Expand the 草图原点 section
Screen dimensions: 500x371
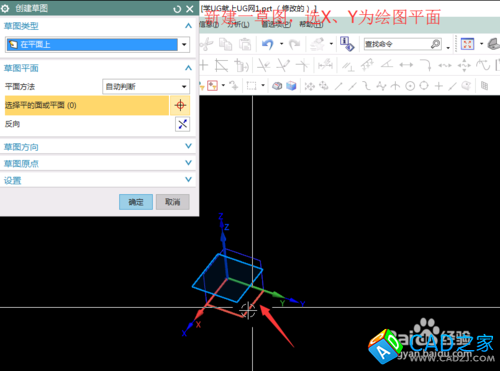(x=98, y=163)
